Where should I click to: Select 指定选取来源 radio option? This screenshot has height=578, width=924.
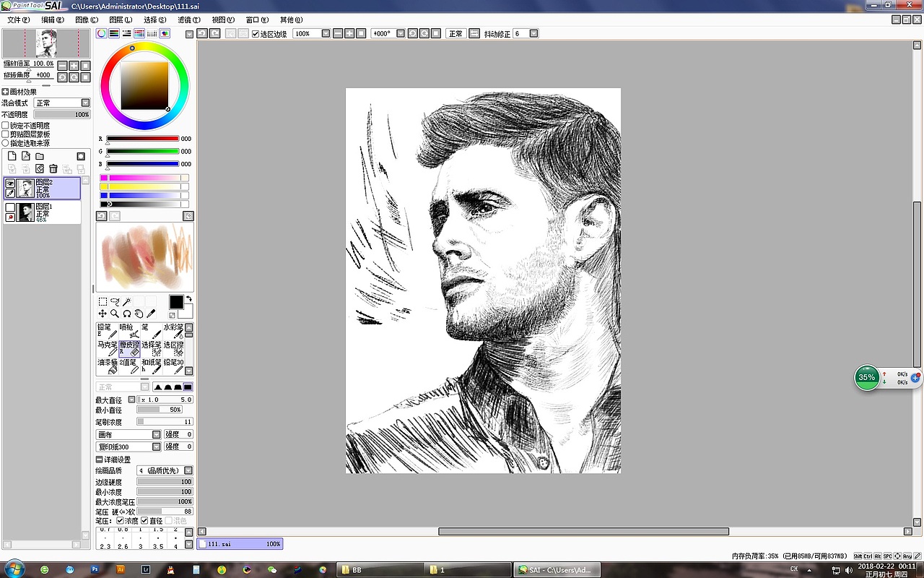6,143
